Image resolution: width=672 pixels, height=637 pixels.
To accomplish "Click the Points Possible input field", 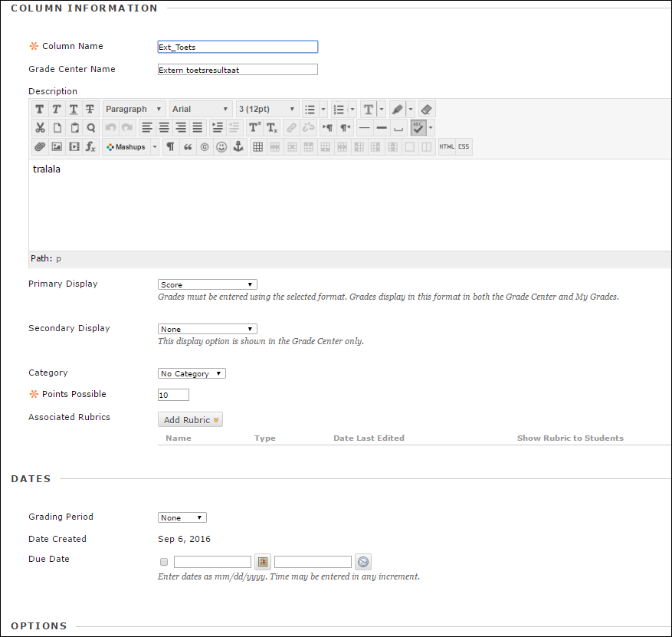I will (173, 395).
